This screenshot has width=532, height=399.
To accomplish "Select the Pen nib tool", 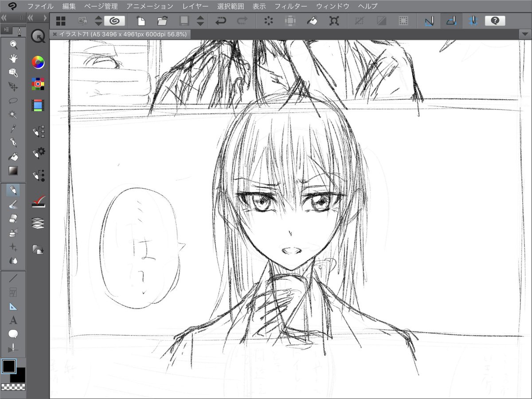I will click(x=13, y=143).
